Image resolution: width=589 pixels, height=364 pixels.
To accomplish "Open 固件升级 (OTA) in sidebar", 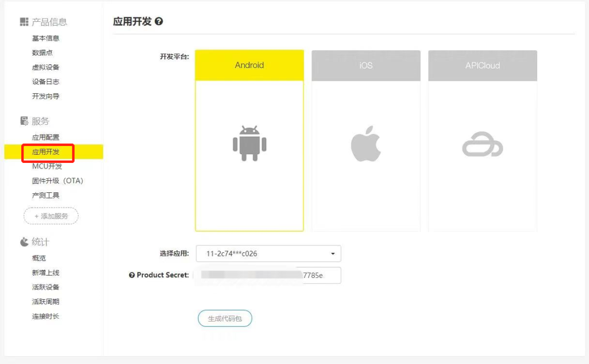I will click(57, 180).
